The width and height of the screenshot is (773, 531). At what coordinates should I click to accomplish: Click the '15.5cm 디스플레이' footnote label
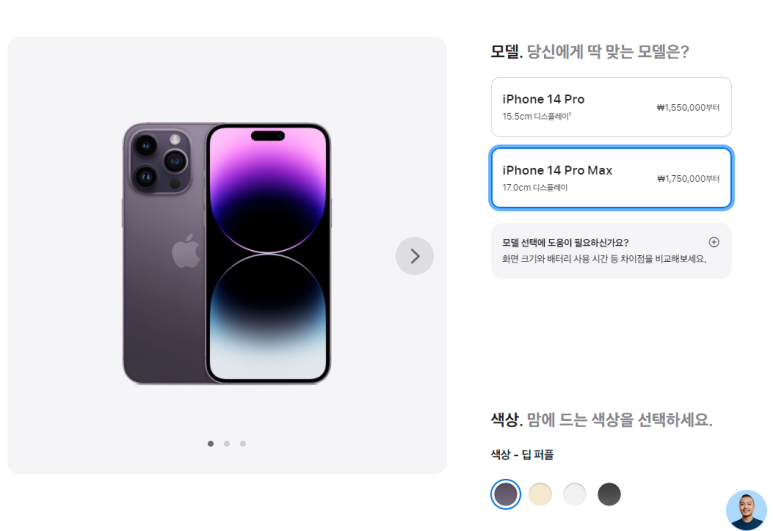536,116
